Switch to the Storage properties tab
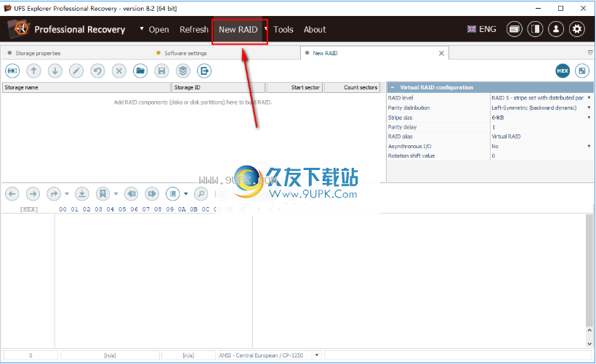Image resolution: width=596 pixels, height=364 pixels. [38, 53]
